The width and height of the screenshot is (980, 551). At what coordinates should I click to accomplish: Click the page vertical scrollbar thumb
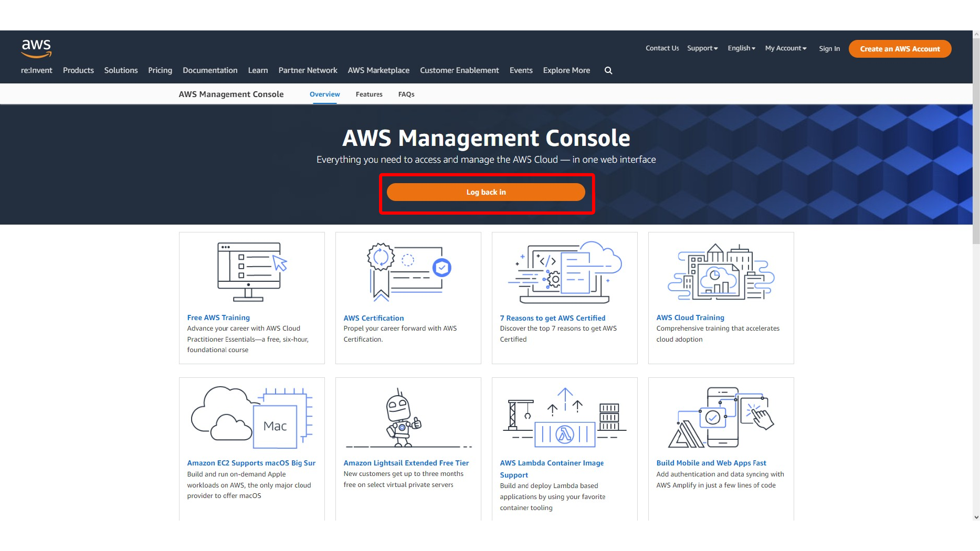[x=976, y=142]
